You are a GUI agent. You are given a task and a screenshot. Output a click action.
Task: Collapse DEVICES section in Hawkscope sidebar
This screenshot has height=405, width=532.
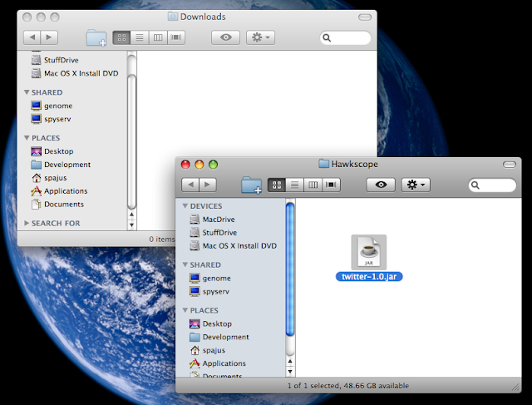click(x=184, y=205)
